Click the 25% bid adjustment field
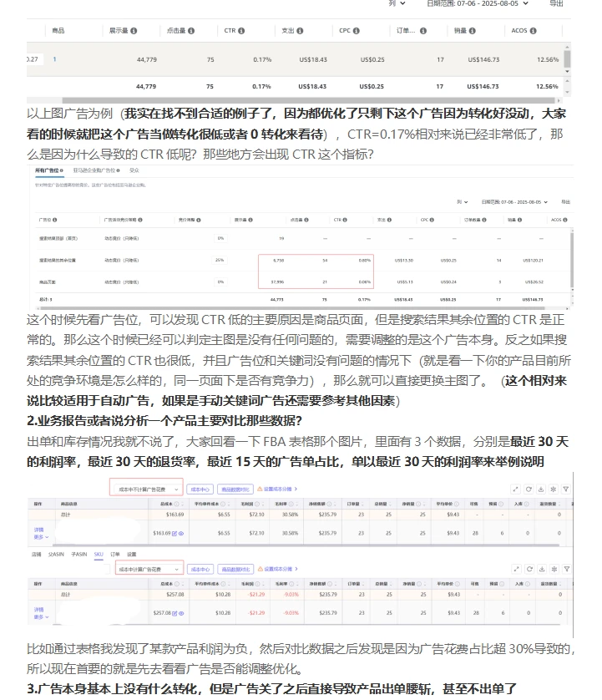 coord(220,260)
